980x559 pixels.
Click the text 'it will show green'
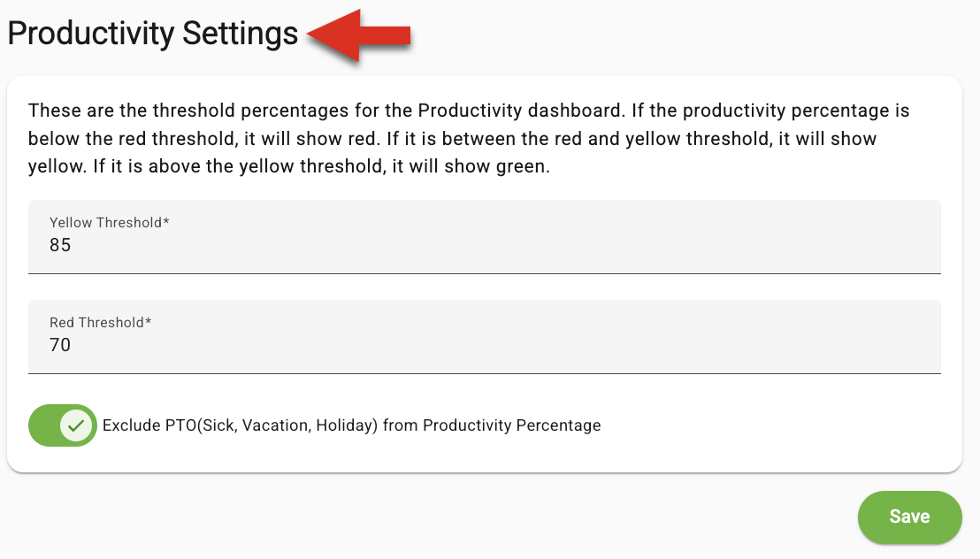pyautogui.click(x=471, y=166)
